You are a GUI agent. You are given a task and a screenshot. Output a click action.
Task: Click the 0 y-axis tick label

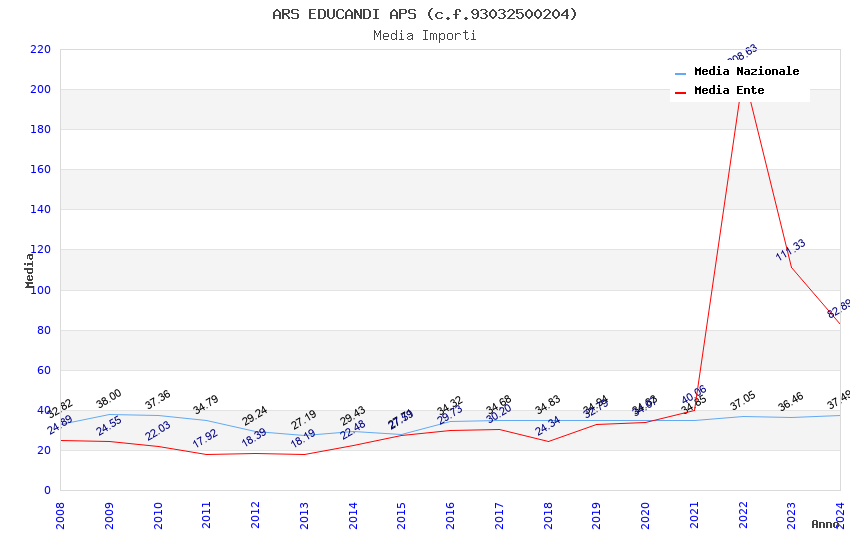(47, 490)
